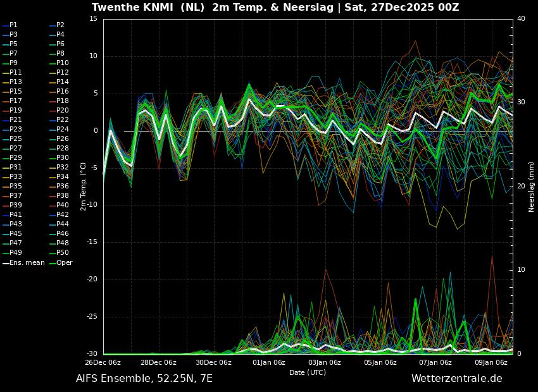
Task: Click the P37 legend label
Action: point(16,195)
